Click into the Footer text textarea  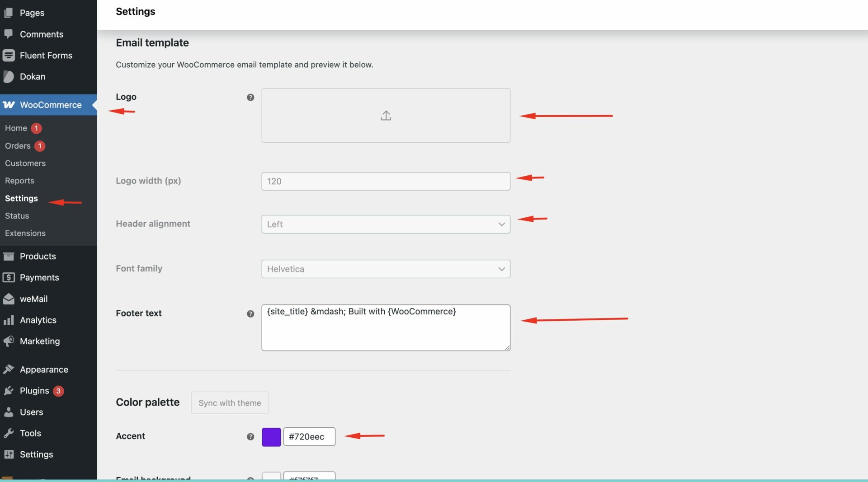point(386,332)
